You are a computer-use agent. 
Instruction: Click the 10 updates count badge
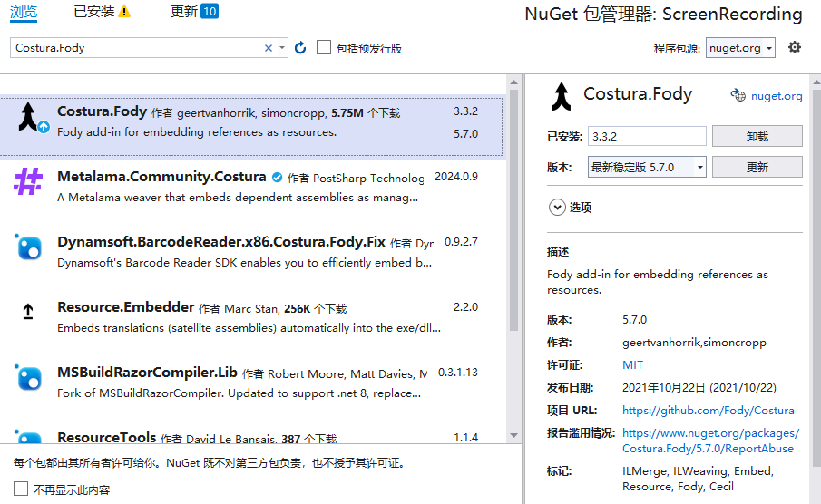coord(210,11)
